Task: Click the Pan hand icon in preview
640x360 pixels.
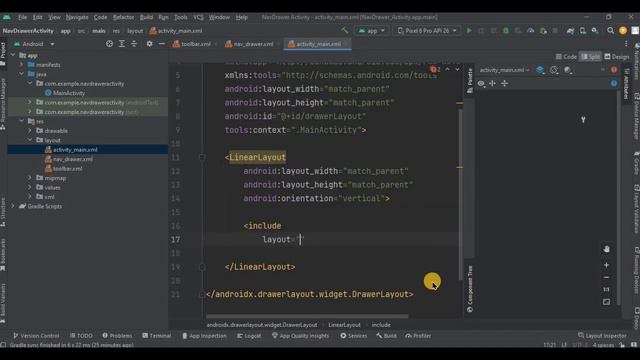Action: click(x=607, y=249)
